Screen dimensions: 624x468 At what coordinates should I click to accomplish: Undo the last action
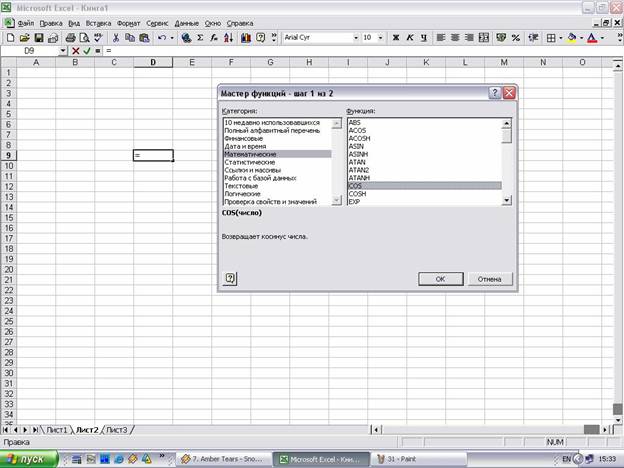pyautogui.click(x=162, y=38)
